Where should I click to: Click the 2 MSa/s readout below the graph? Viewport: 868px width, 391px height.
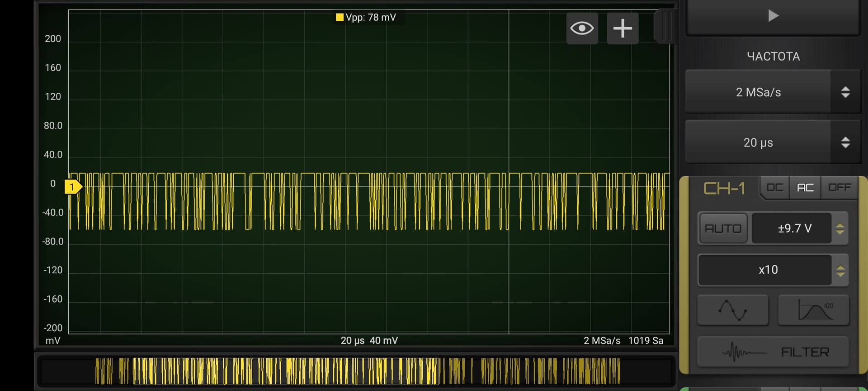(x=602, y=340)
